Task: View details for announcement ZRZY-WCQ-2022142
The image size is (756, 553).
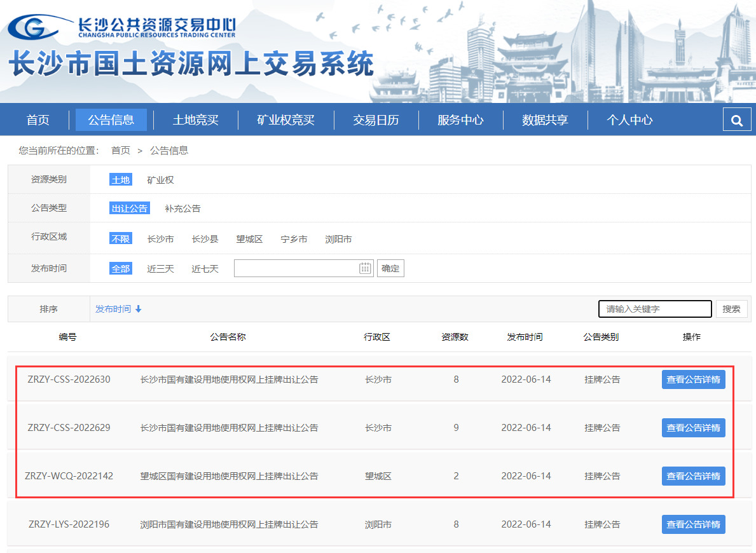Action: [x=693, y=476]
